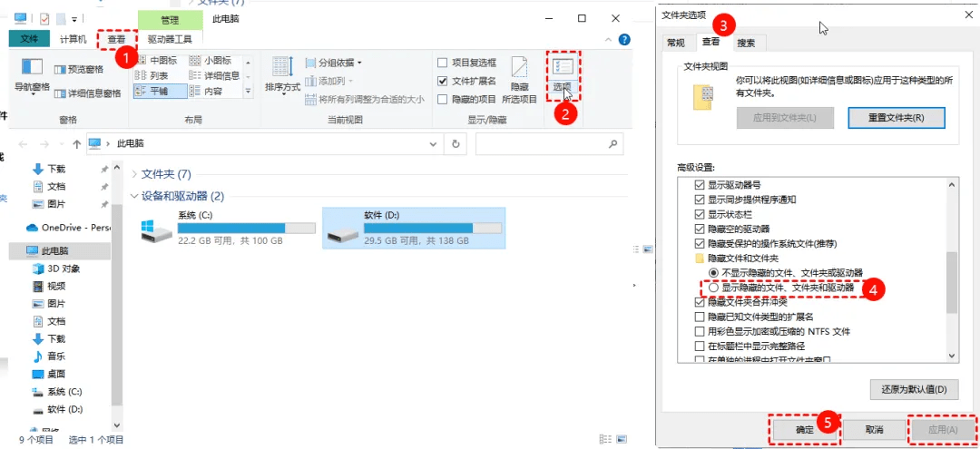Click 还原为默认值(D) button
This screenshot has height=449, width=980.
click(914, 389)
